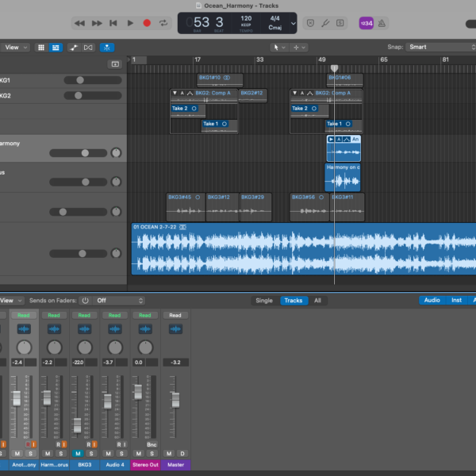Click the red Record button
Image resolution: width=476 pixels, height=476 pixels.
click(x=147, y=23)
